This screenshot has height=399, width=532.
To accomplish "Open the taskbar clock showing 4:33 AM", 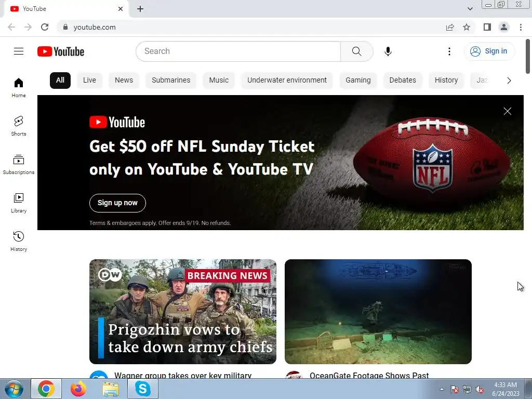I will 506,389.
